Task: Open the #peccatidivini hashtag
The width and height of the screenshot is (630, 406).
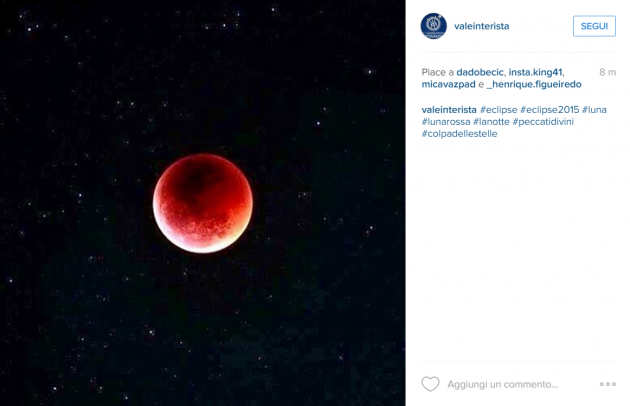Action: point(543,122)
